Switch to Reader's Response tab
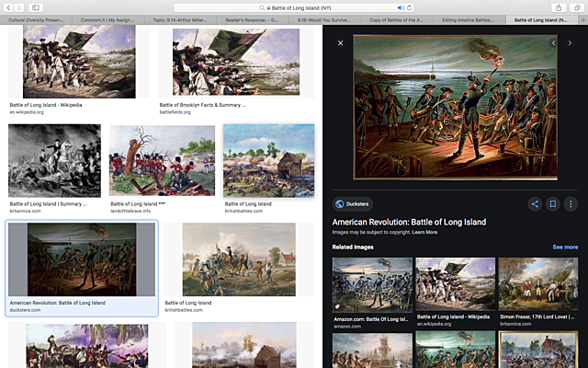 point(252,20)
